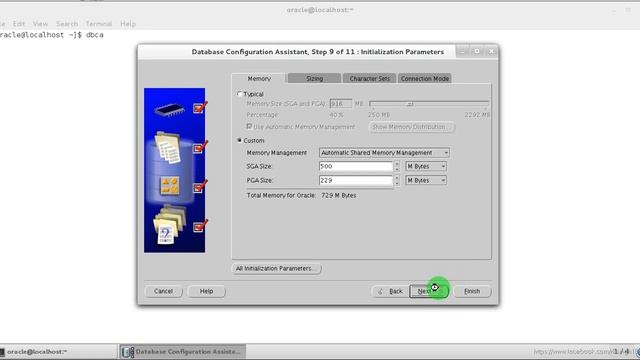
Task: Click the red checkmark beside the folders icon
Action: click(x=200, y=226)
